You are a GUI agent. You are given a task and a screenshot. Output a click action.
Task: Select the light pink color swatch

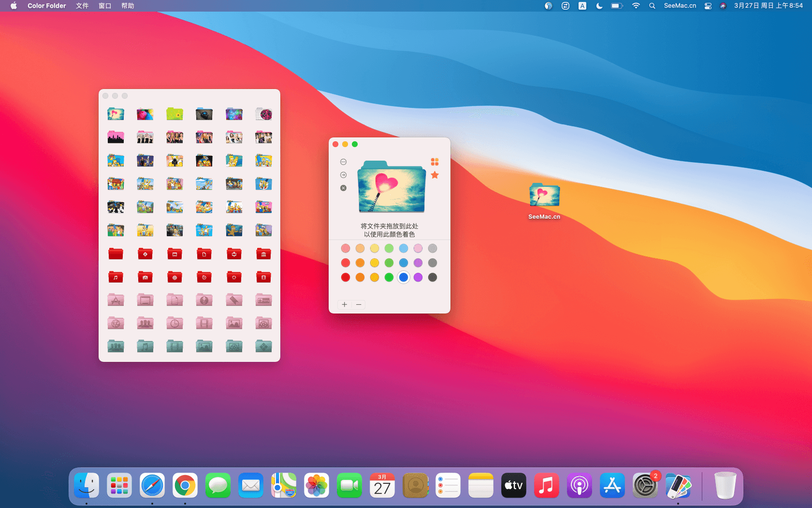coord(418,248)
